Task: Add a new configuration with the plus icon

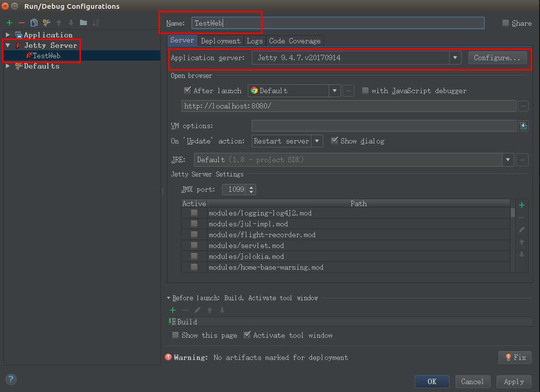Action: [9, 23]
